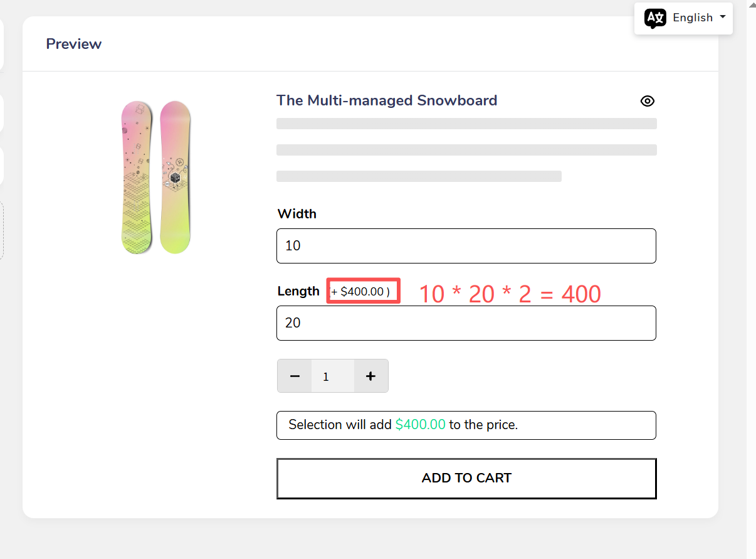This screenshot has height=559, width=756.
Task: Decrease quantity with the minus button
Action: [x=295, y=376]
